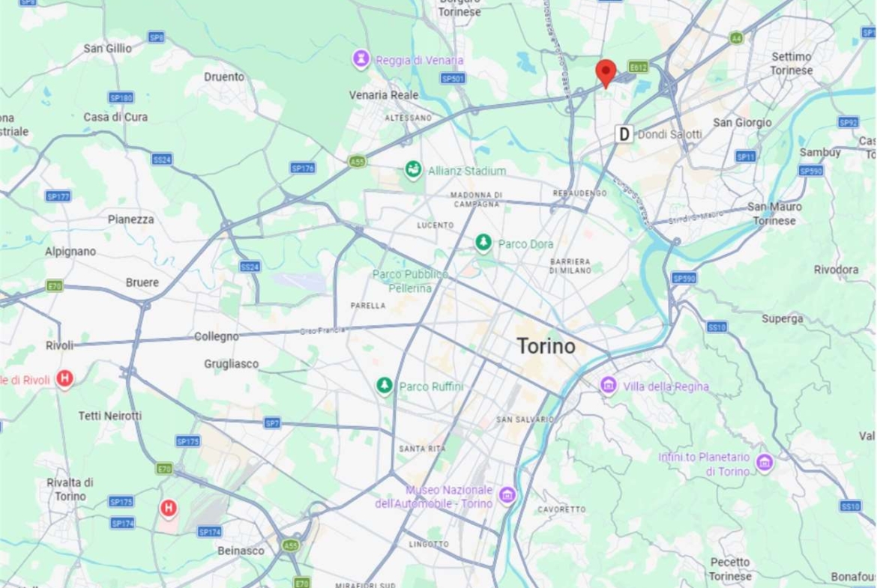Open the Reggia di Venaria museum icon
Image resolution: width=877 pixels, height=588 pixels.
tap(361, 58)
